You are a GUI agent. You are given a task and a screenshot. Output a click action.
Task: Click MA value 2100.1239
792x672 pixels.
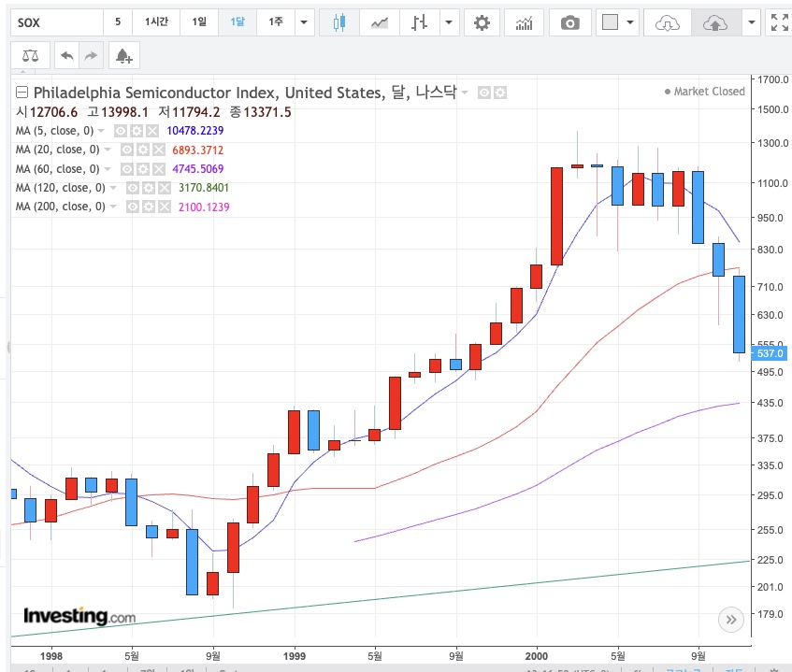[x=204, y=207]
